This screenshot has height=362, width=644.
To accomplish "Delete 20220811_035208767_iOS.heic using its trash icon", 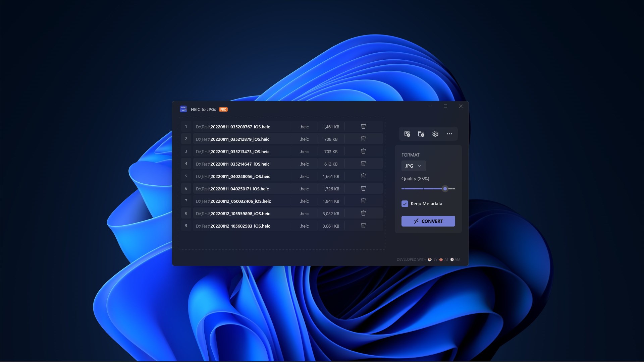I will tap(363, 126).
